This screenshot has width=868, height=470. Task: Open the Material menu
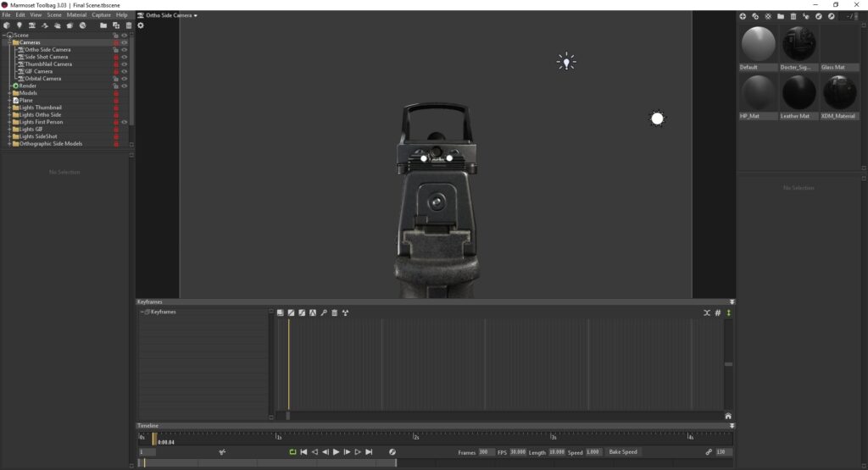point(76,15)
